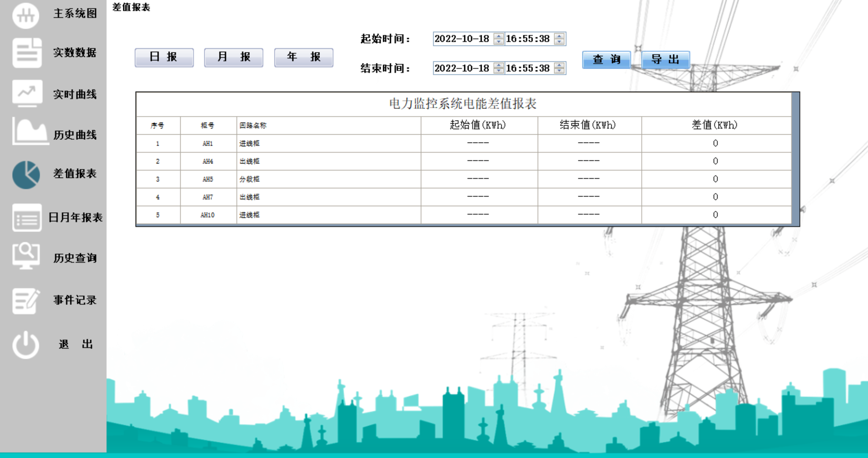Increment the start date with its up arrow
Viewport: 868px width, 458px height.
pos(498,36)
